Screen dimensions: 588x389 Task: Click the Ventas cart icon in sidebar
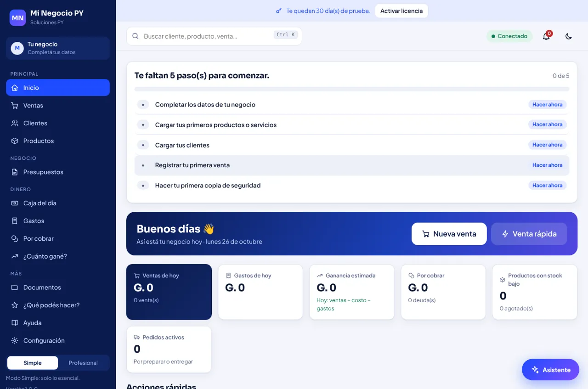click(x=15, y=106)
